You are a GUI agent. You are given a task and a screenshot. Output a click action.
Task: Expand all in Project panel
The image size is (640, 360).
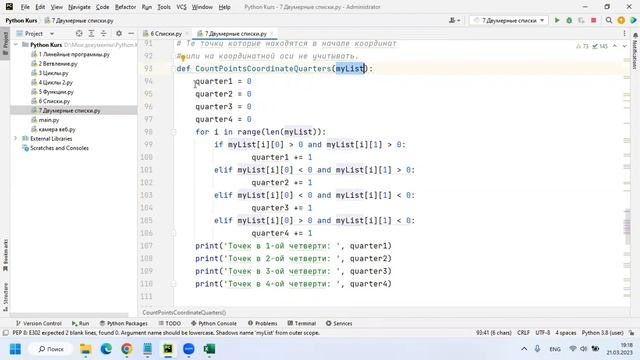click(x=91, y=33)
